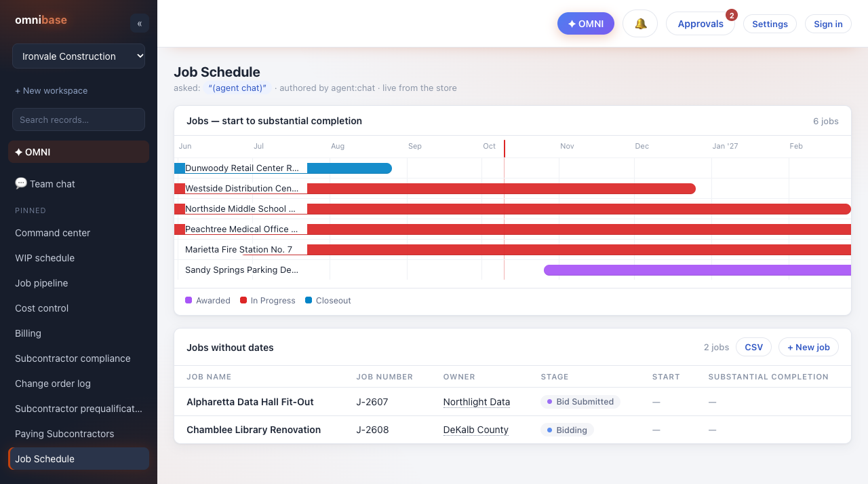Click job number J-2607
This screenshot has height=484, width=868.
(372, 402)
